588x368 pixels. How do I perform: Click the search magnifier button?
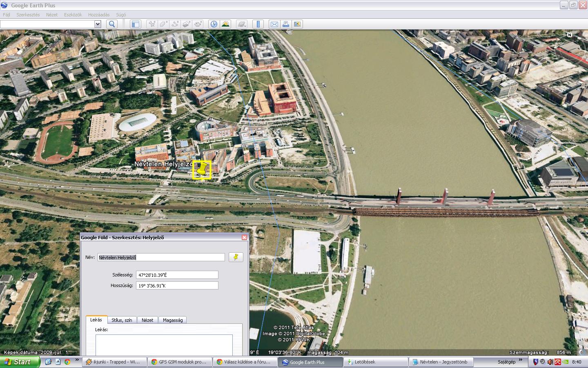pyautogui.click(x=111, y=24)
